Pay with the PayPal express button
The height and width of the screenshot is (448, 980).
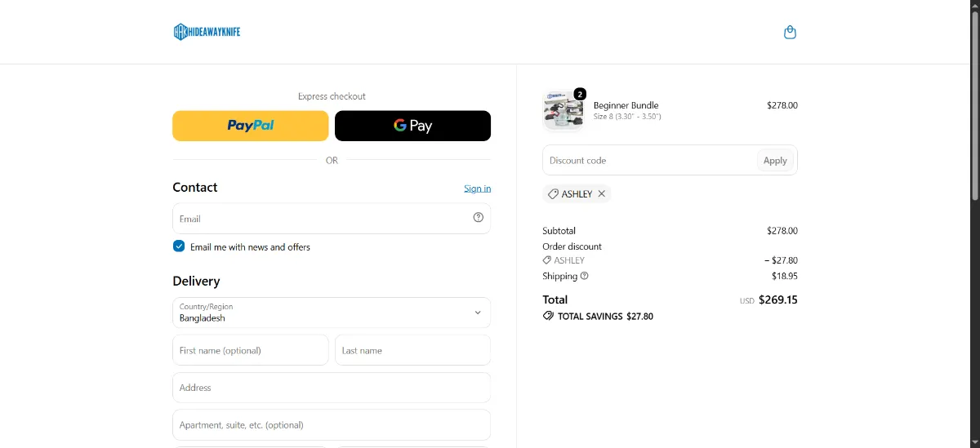[x=251, y=126]
